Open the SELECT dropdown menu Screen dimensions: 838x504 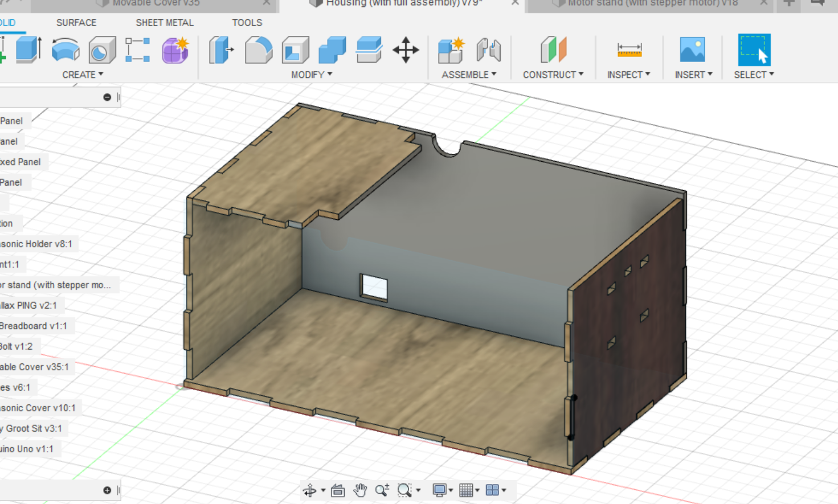click(754, 75)
